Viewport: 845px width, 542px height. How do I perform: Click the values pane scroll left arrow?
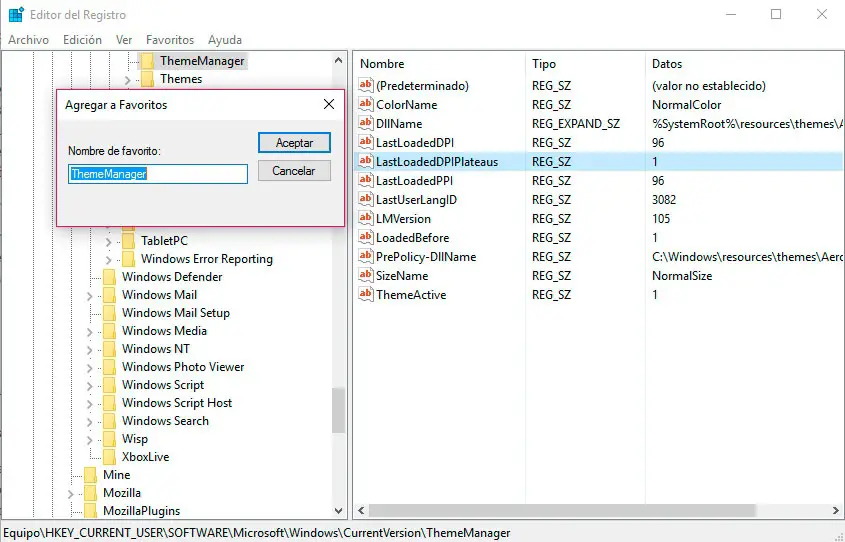(362, 510)
